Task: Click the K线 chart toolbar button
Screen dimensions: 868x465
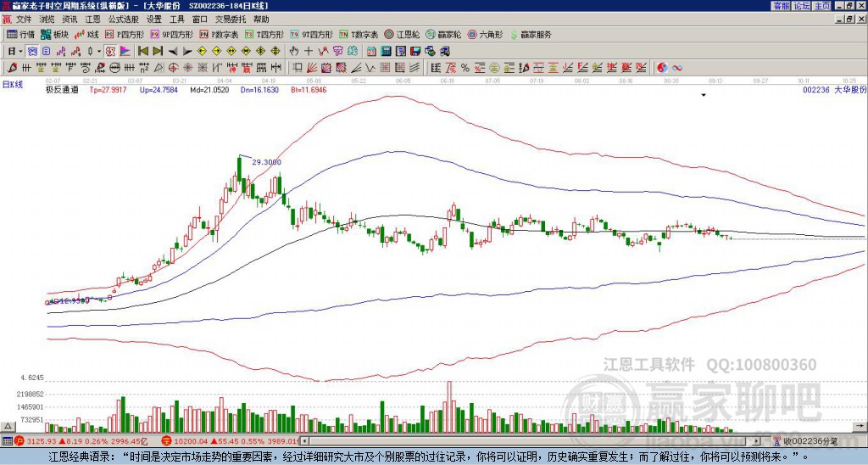Action: (x=86, y=34)
